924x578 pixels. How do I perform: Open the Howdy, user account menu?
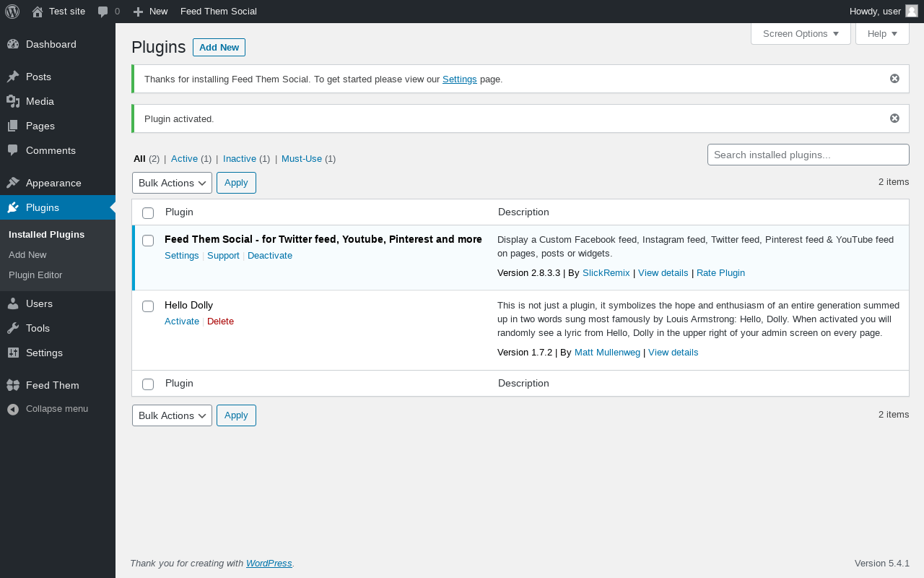point(884,12)
